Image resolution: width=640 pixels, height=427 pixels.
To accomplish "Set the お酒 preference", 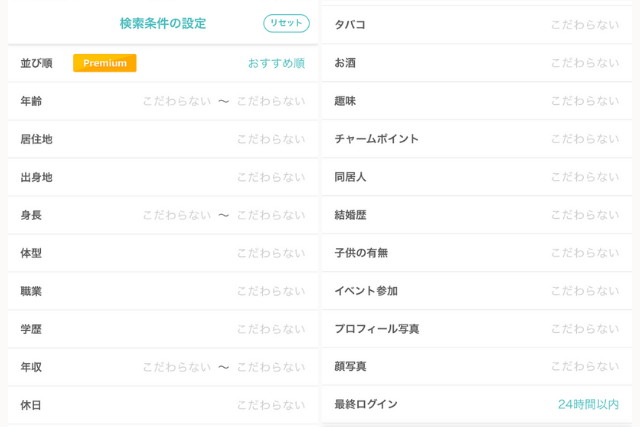I will click(x=476, y=63).
